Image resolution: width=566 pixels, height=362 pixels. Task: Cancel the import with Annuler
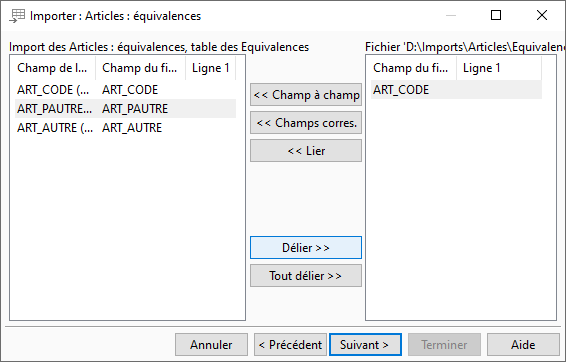click(212, 345)
